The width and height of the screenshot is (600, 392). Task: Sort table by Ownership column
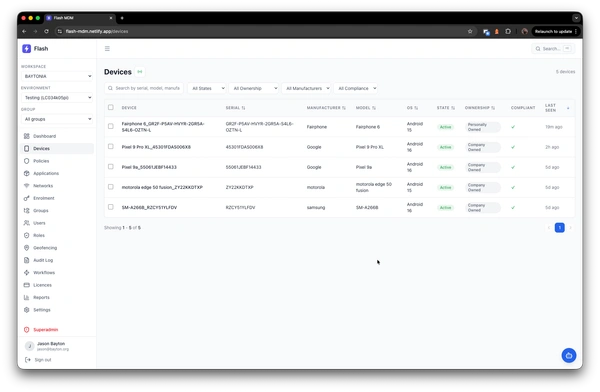[480, 108]
